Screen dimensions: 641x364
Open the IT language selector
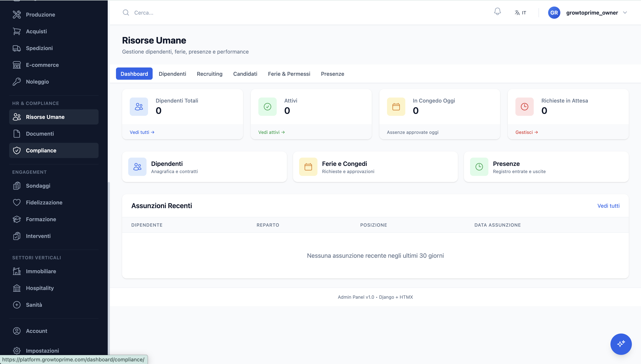[520, 13]
